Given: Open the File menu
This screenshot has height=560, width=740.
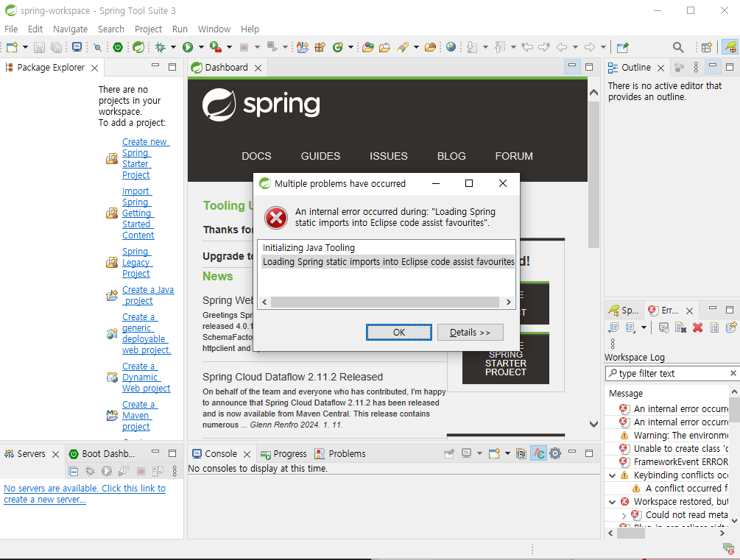Looking at the screenshot, I should coord(11,29).
